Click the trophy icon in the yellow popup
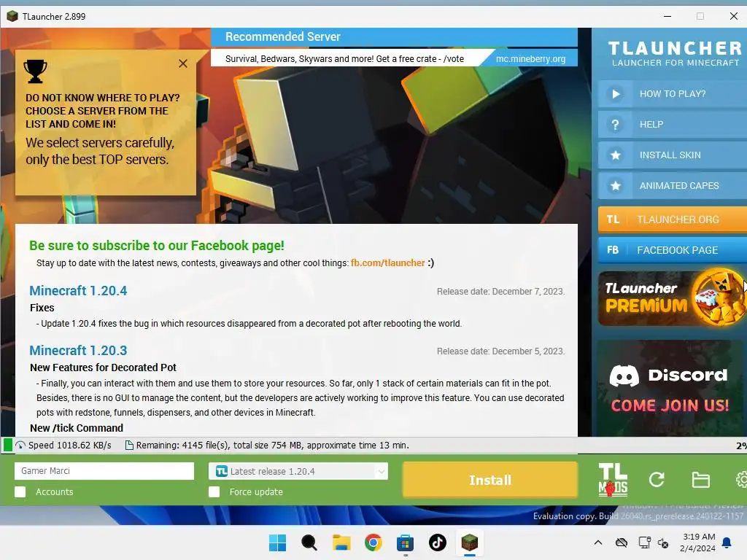This screenshot has height=560, width=747. 35,71
